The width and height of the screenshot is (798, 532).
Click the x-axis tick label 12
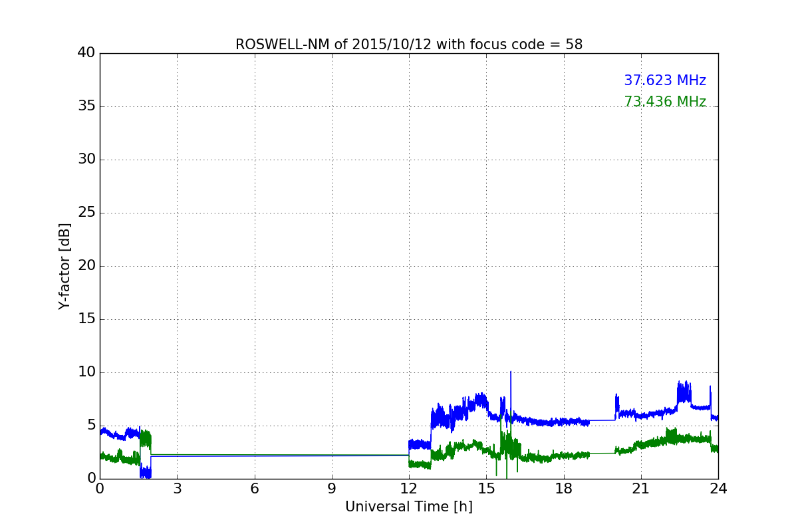tap(409, 489)
